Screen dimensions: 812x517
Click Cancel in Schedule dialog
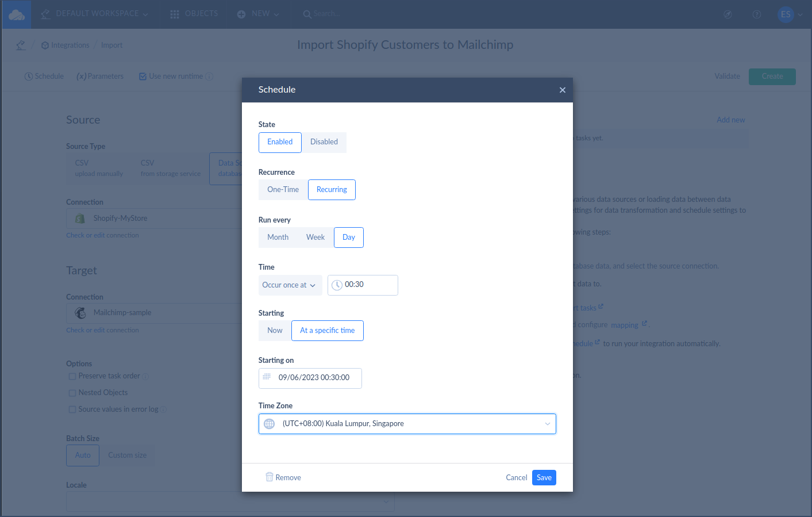coord(517,478)
